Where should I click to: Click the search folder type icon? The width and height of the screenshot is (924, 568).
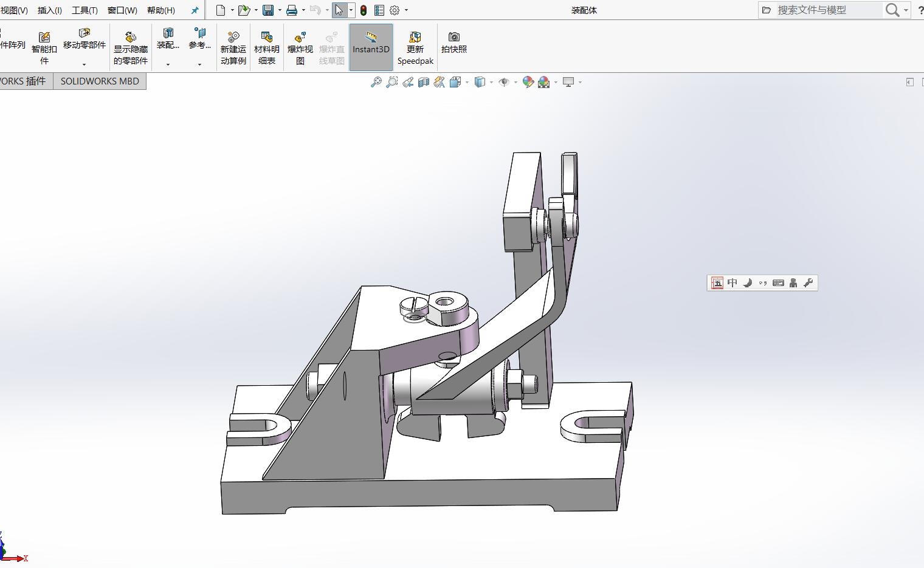(767, 10)
